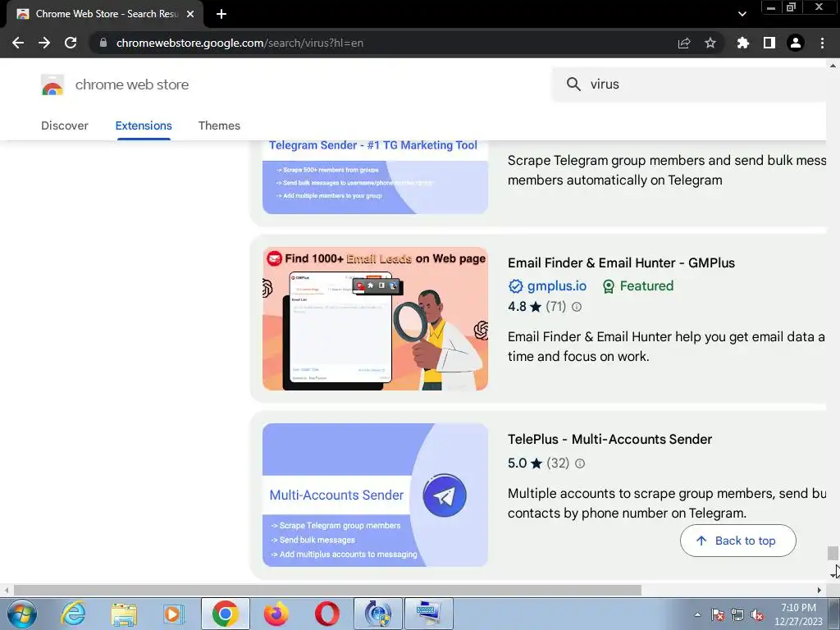Open the globe-and-arrow taskbar icon
Viewport: 840px width, 630px height.
pos(377,614)
